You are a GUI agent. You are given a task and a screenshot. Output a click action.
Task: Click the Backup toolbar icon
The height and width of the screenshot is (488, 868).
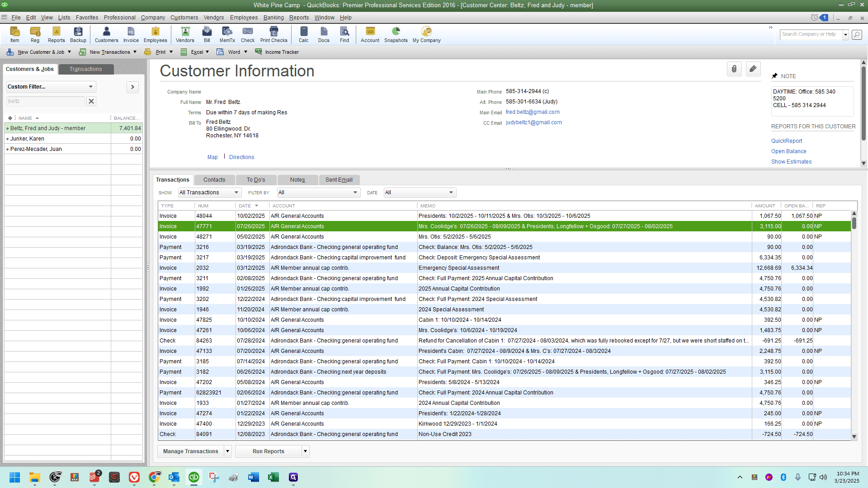click(x=78, y=34)
